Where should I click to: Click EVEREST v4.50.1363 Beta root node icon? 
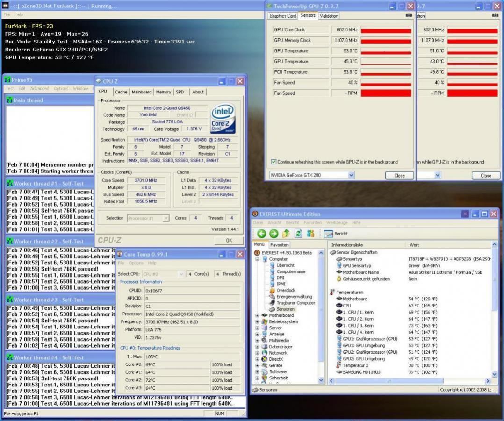(x=257, y=253)
